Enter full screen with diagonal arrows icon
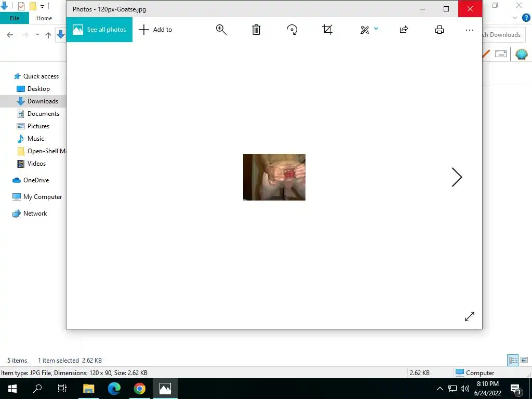 click(470, 316)
